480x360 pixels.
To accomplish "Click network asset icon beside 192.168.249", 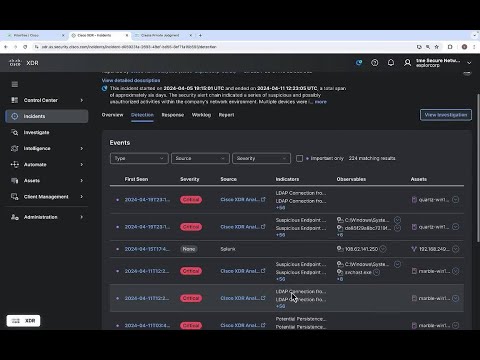I will pos(414,249).
